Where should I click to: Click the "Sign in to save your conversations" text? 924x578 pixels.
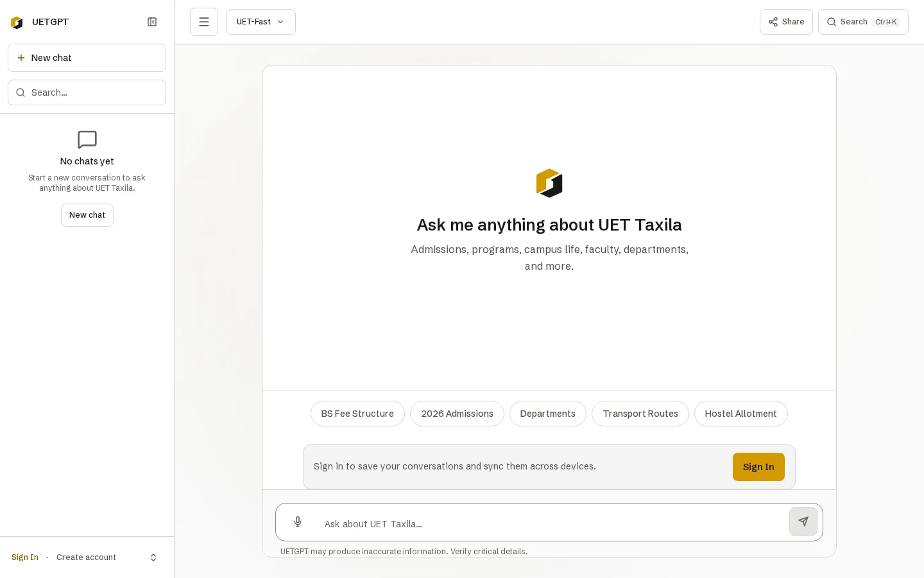pos(455,466)
